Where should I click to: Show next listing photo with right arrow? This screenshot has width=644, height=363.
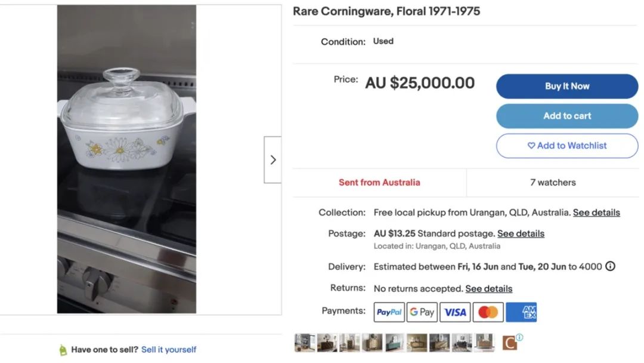(x=273, y=159)
